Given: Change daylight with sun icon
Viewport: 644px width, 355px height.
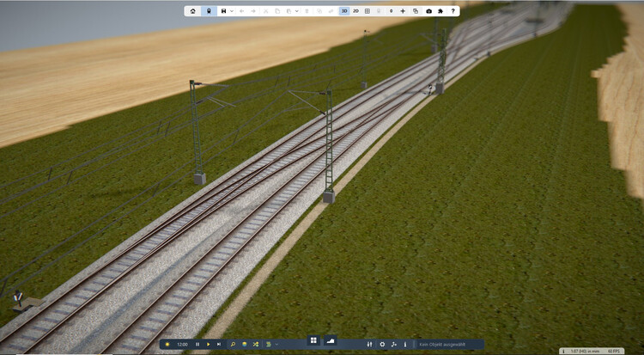Looking at the screenshot, I should pos(167,345).
